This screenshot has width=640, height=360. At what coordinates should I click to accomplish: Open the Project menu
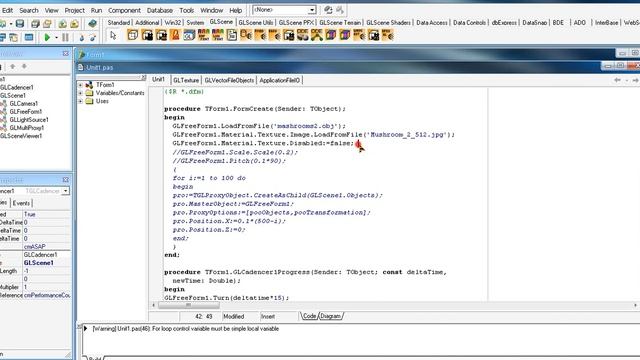tap(75, 10)
